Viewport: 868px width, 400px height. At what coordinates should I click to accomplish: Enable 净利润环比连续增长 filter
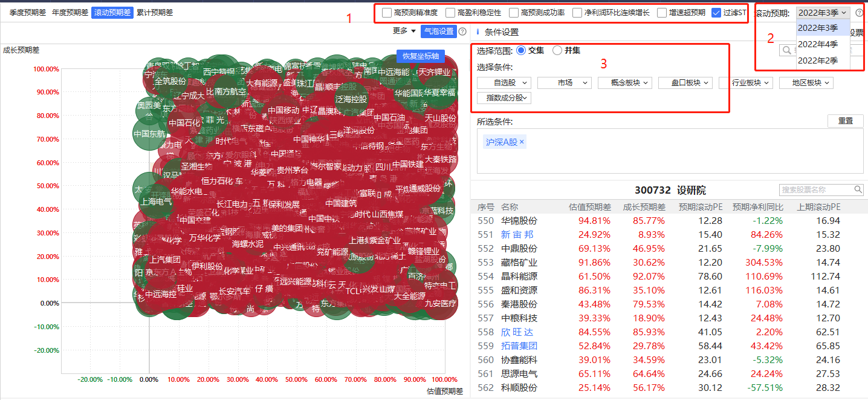coord(578,13)
